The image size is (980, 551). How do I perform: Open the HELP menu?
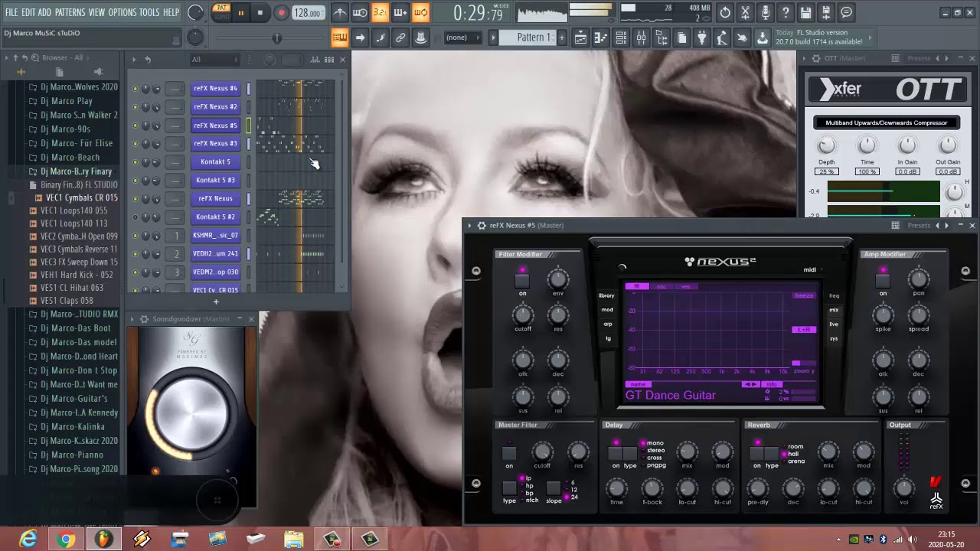(x=171, y=12)
